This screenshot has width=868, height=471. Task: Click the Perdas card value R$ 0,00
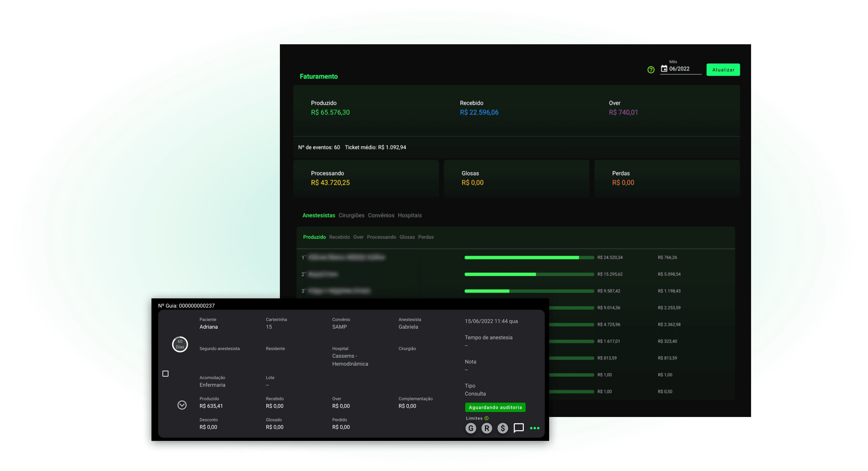(623, 183)
